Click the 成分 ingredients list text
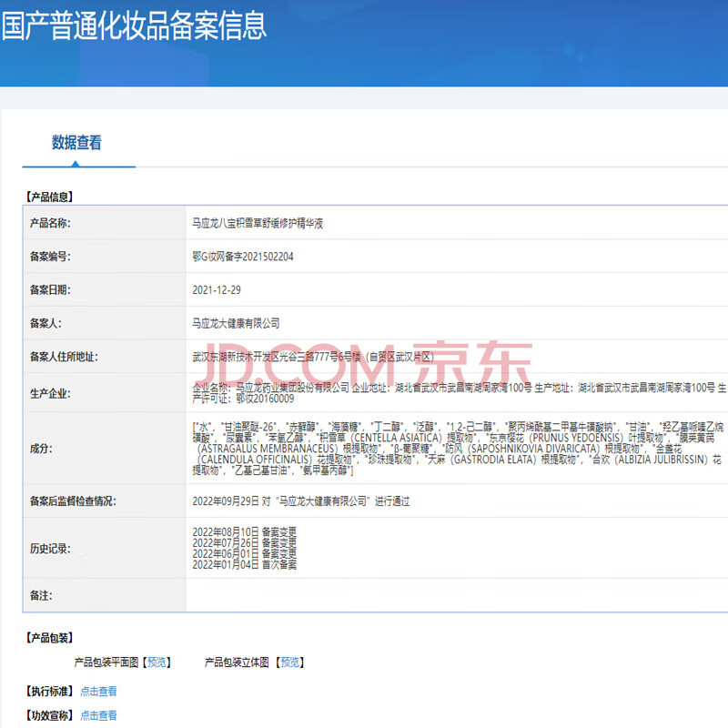728x728 pixels. 455,448
